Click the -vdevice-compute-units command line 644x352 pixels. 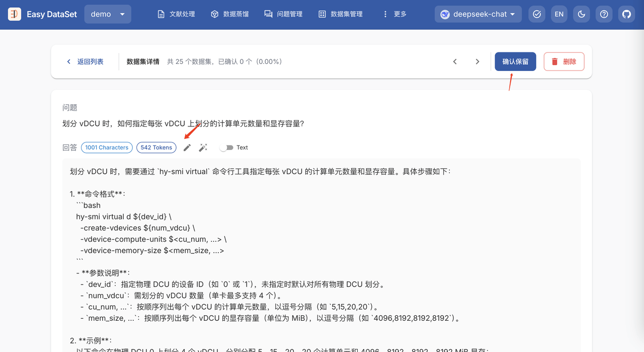pos(153,239)
